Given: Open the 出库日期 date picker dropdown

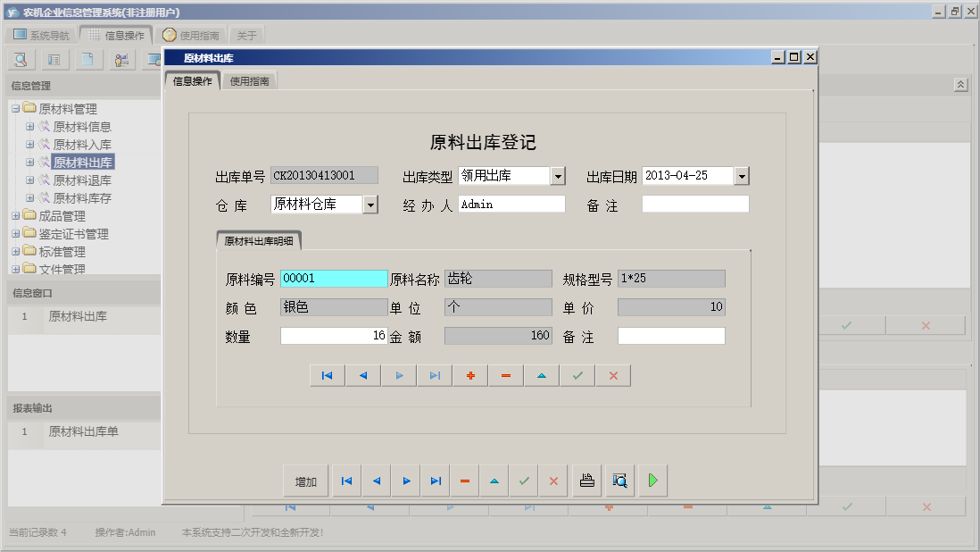Looking at the screenshot, I should pos(742,175).
